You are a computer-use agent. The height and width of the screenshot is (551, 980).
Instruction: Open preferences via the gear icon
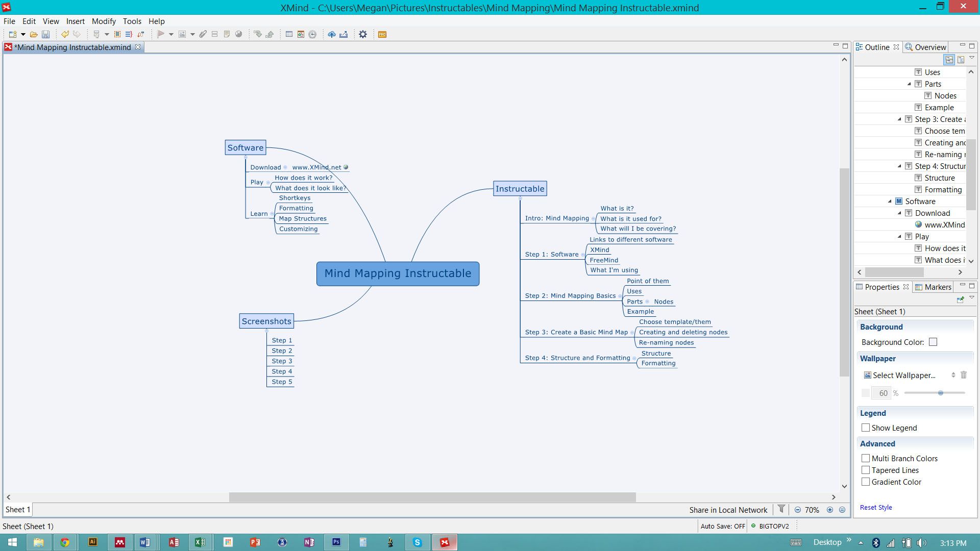(363, 34)
